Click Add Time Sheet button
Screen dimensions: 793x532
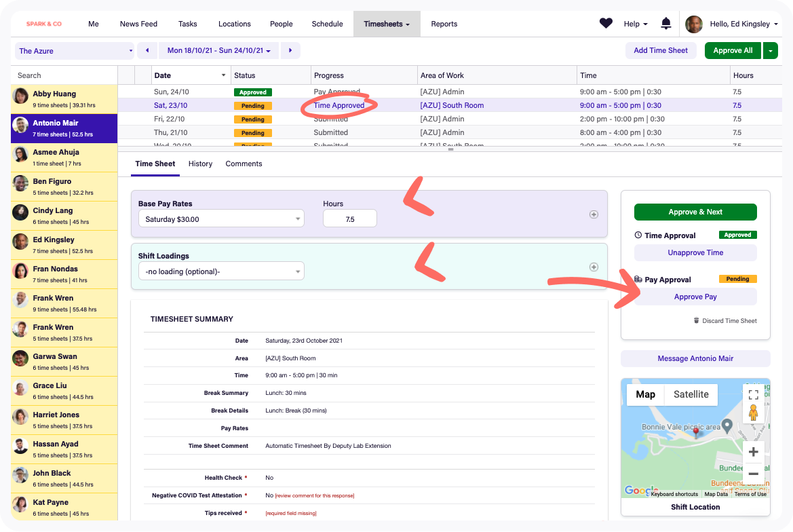(x=661, y=51)
